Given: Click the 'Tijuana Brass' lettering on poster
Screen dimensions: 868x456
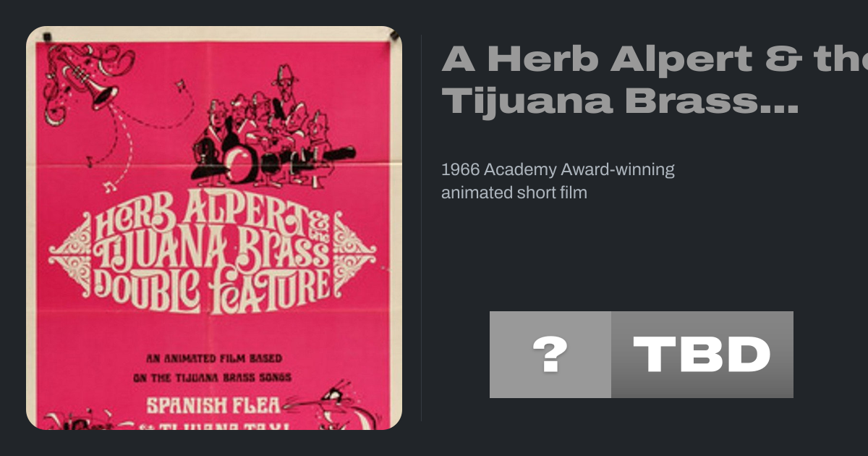Looking at the screenshot, I should point(210,251).
